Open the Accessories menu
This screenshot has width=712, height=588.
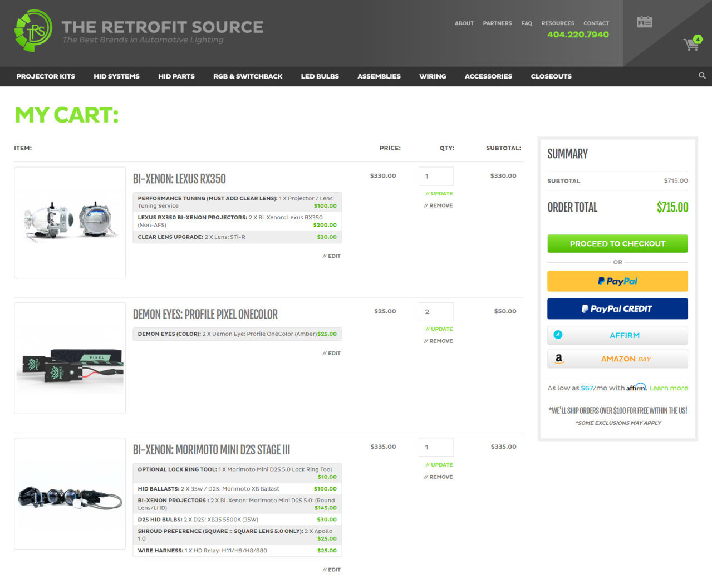pos(488,76)
